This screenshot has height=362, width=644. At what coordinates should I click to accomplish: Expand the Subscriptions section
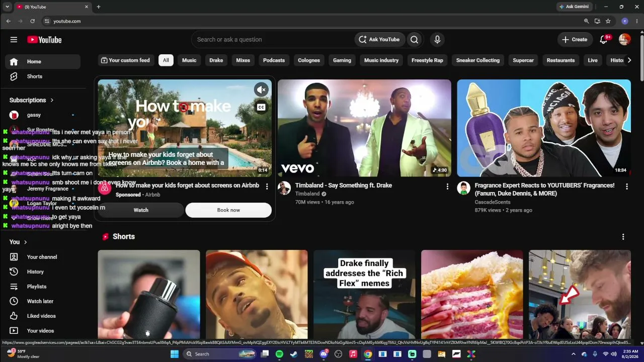pyautogui.click(x=32, y=100)
